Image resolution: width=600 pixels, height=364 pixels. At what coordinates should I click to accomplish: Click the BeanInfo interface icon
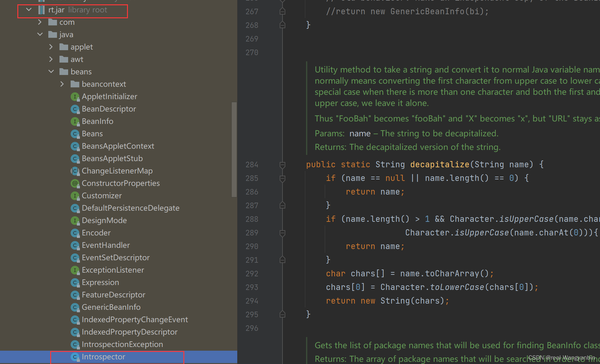click(x=75, y=121)
